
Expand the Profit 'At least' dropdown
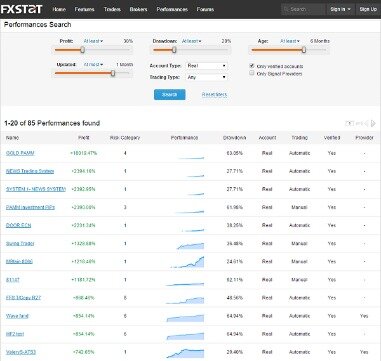tap(93, 41)
